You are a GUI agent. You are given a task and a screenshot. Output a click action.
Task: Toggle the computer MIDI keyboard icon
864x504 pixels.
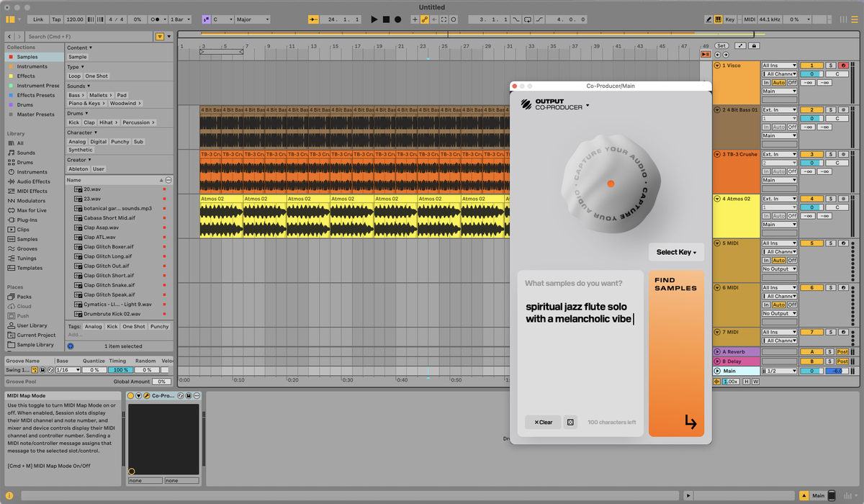click(718, 19)
